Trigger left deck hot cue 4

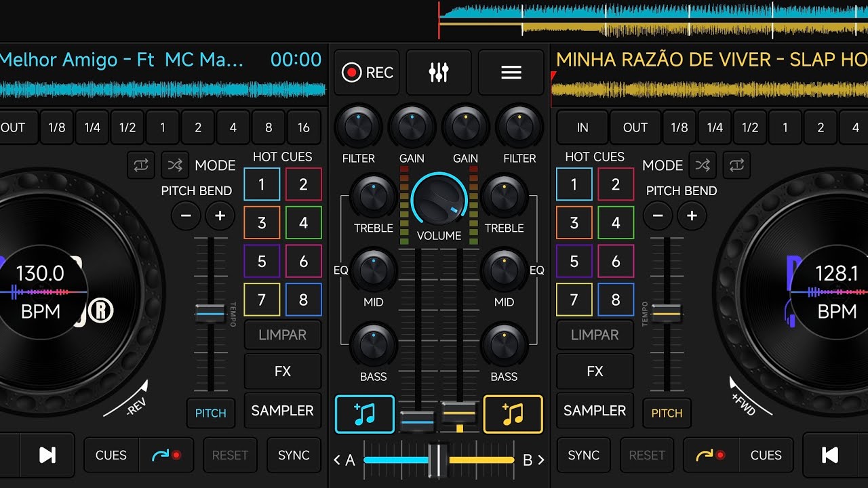click(x=303, y=223)
